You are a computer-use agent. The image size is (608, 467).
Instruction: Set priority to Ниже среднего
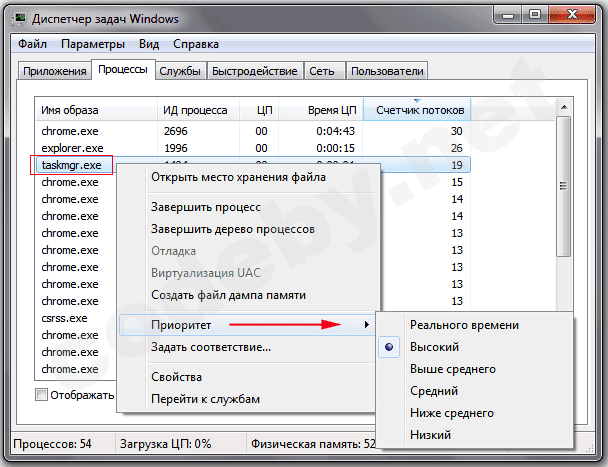tap(475, 413)
